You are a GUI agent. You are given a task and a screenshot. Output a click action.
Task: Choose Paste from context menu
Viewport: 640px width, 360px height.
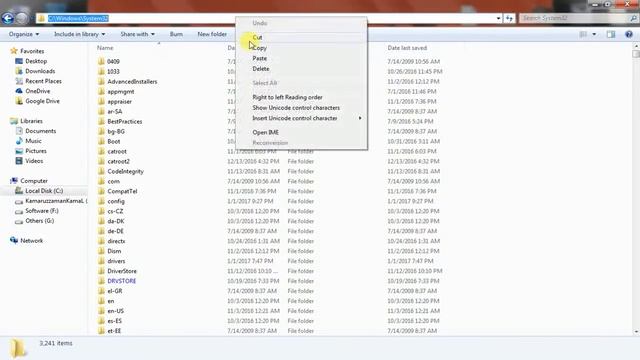(301, 58)
